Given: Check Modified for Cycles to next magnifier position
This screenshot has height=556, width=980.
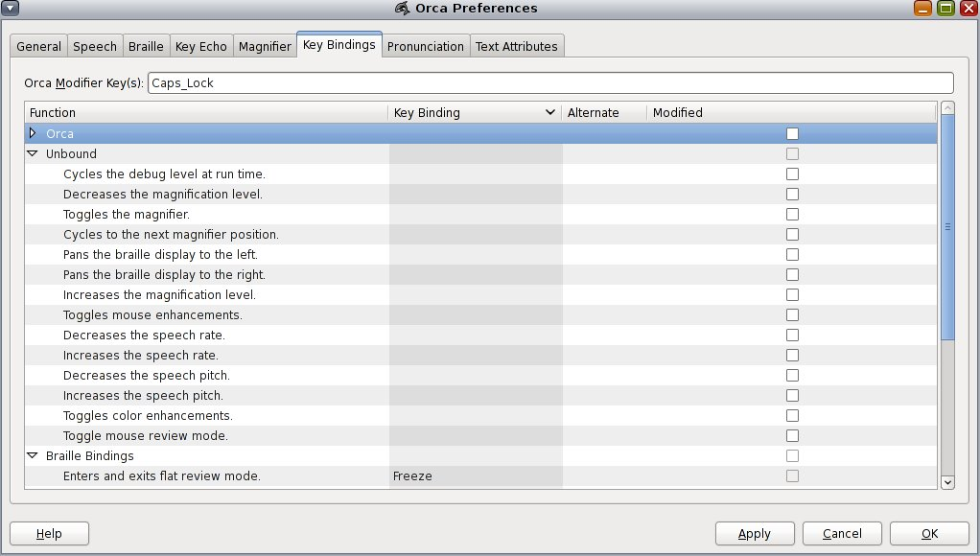Looking at the screenshot, I should point(792,234).
